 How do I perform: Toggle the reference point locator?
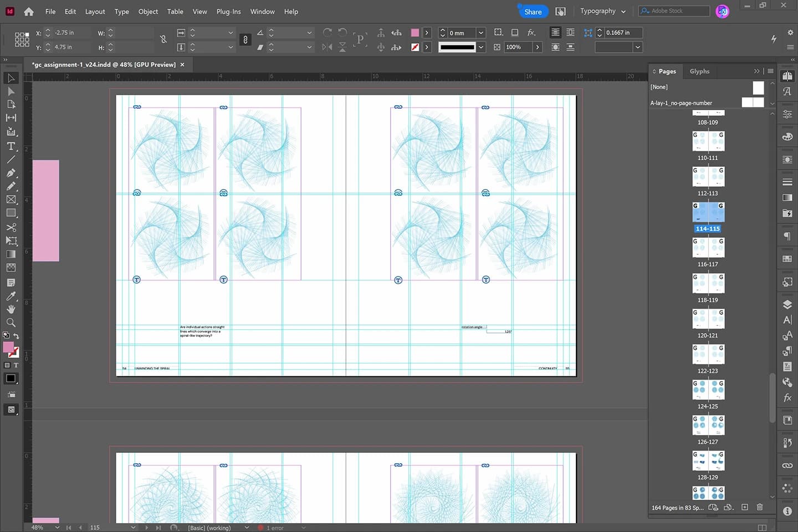tap(22, 39)
